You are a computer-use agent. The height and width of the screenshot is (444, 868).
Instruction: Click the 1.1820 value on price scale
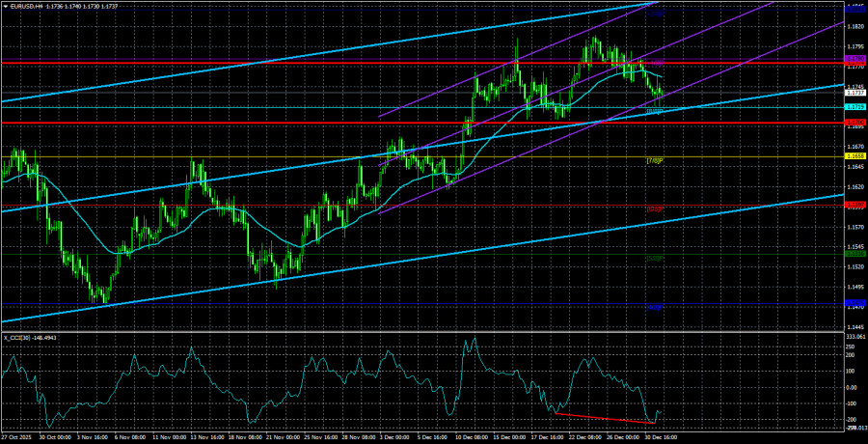854,27
